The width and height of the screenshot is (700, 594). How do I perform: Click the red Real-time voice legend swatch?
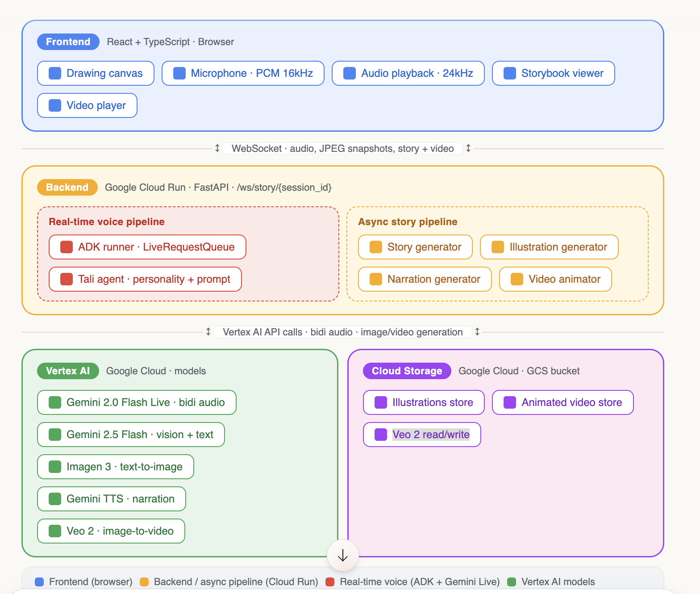pos(330,582)
